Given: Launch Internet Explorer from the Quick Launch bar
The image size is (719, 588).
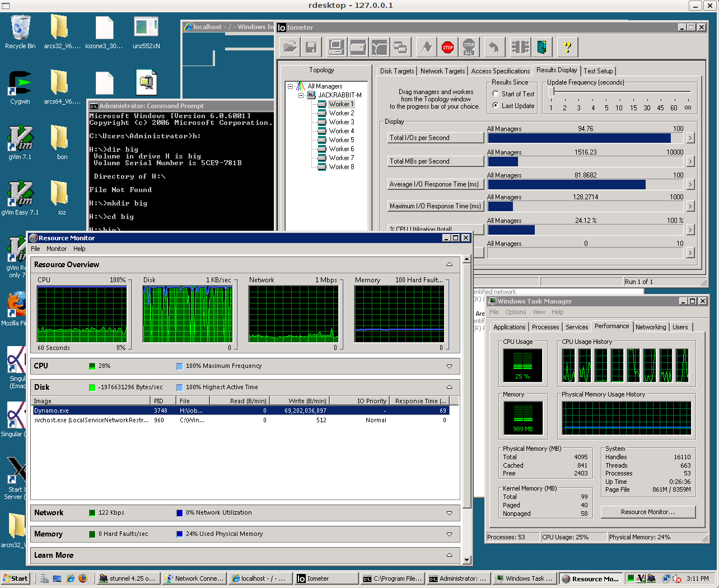Looking at the screenshot, I should [70, 578].
